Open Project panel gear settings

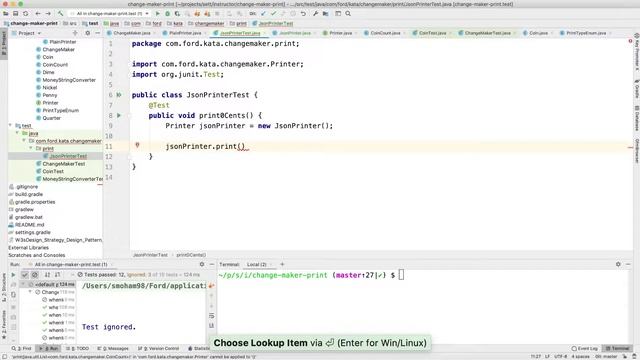[x=87, y=33]
